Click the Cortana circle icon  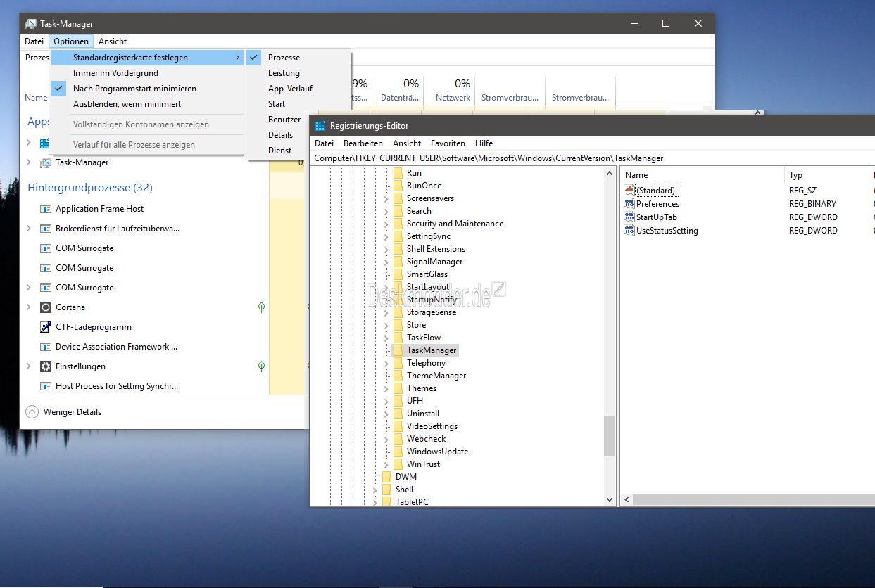tap(46, 307)
